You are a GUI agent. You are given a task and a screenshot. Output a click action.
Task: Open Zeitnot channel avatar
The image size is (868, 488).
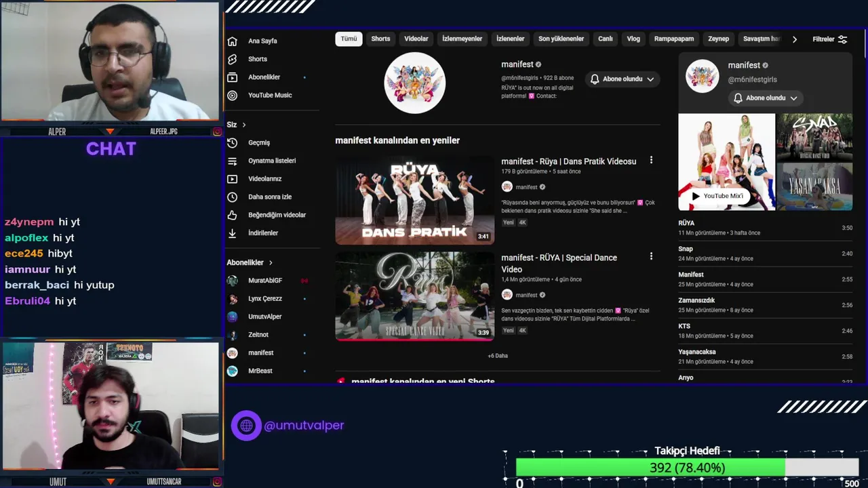click(x=232, y=335)
